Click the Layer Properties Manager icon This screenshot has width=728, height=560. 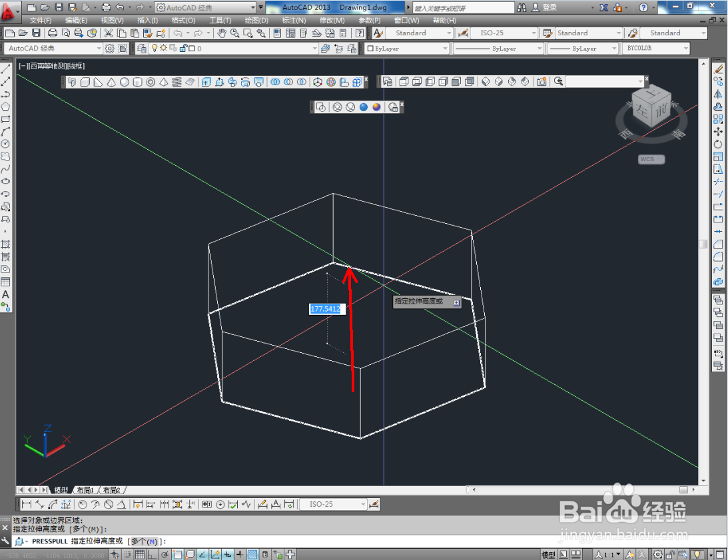coord(142,49)
